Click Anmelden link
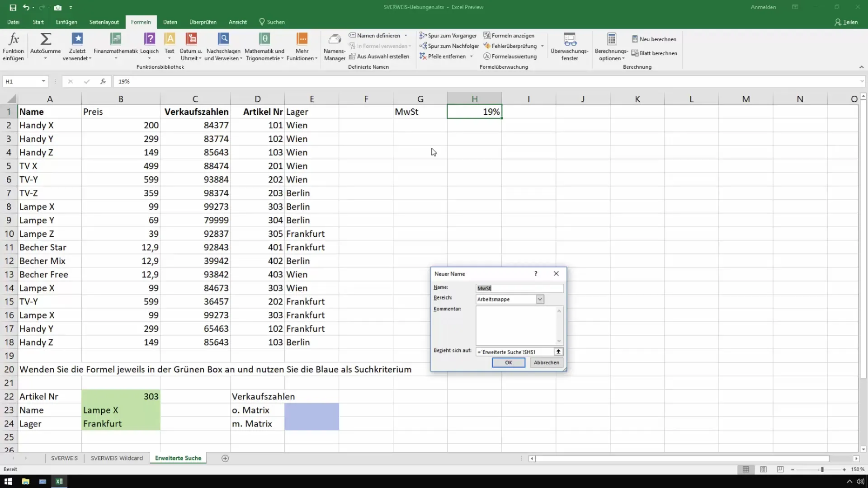The width and height of the screenshot is (868, 488). (x=763, y=7)
